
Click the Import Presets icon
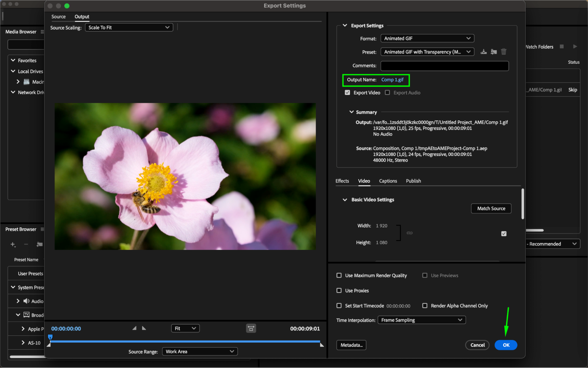click(x=494, y=52)
